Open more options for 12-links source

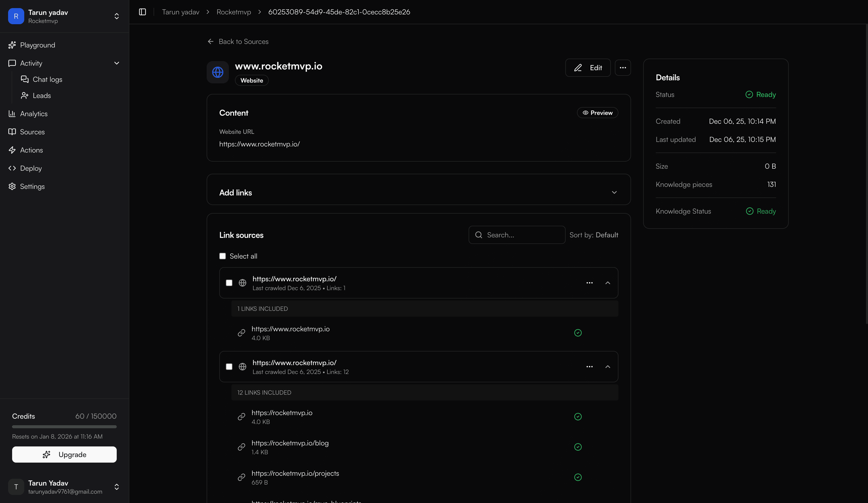click(589, 367)
